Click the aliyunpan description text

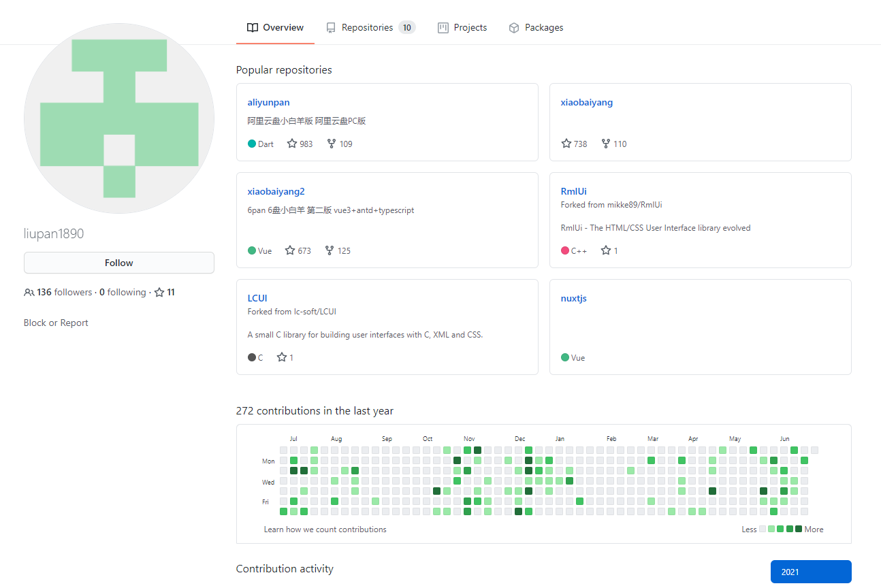(307, 121)
